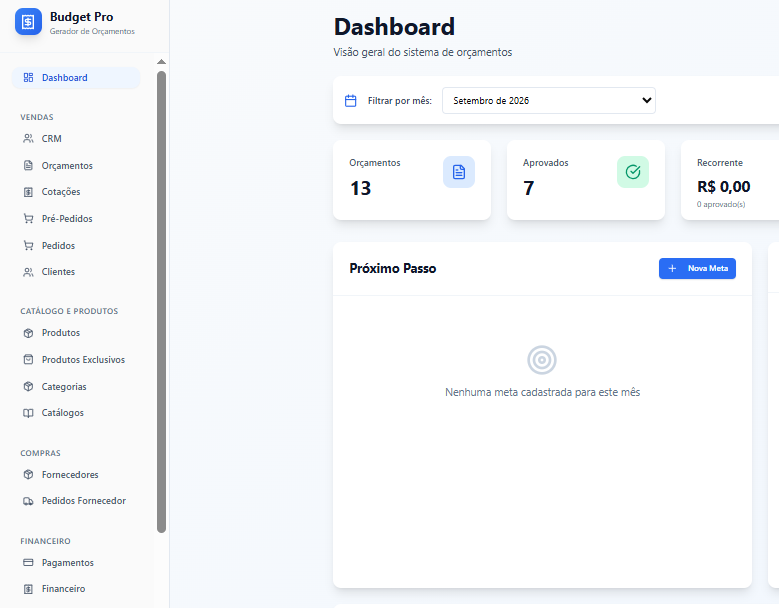Select the Cotações dollar-sheet icon

pos(28,192)
